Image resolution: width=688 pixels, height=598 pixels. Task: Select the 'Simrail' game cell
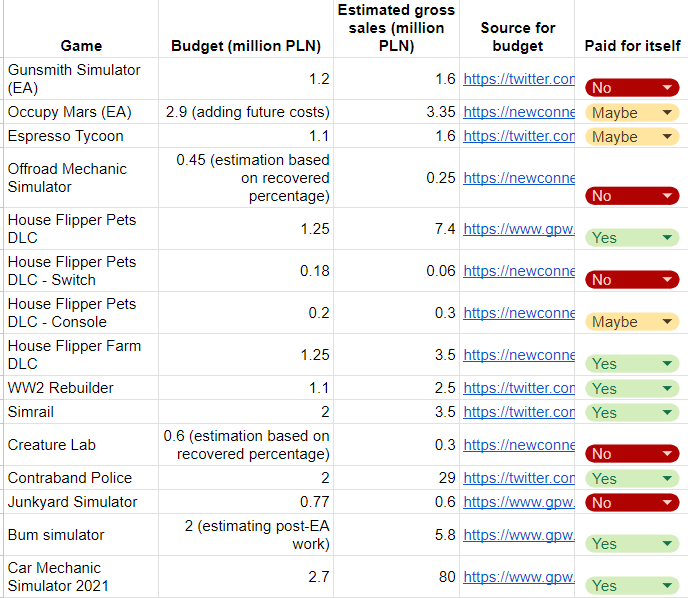[81, 412]
